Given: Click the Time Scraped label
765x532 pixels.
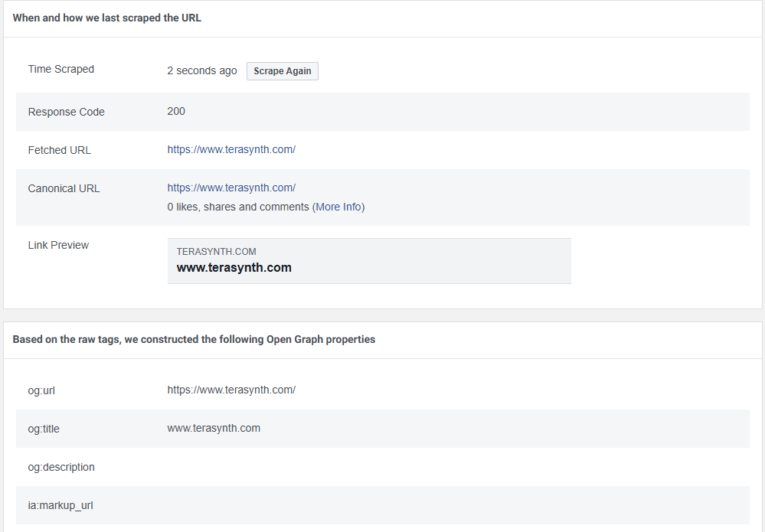Looking at the screenshot, I should (x=61, y=69).
